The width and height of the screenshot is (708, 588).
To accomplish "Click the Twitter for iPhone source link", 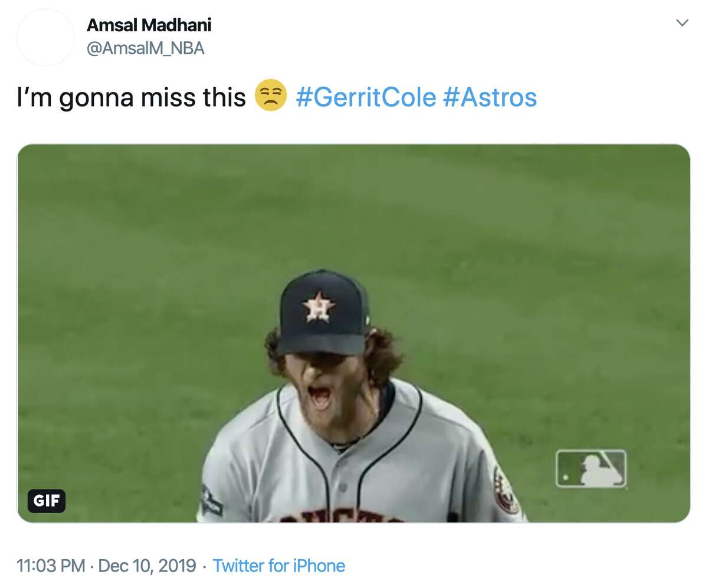I will click(280, 565).
